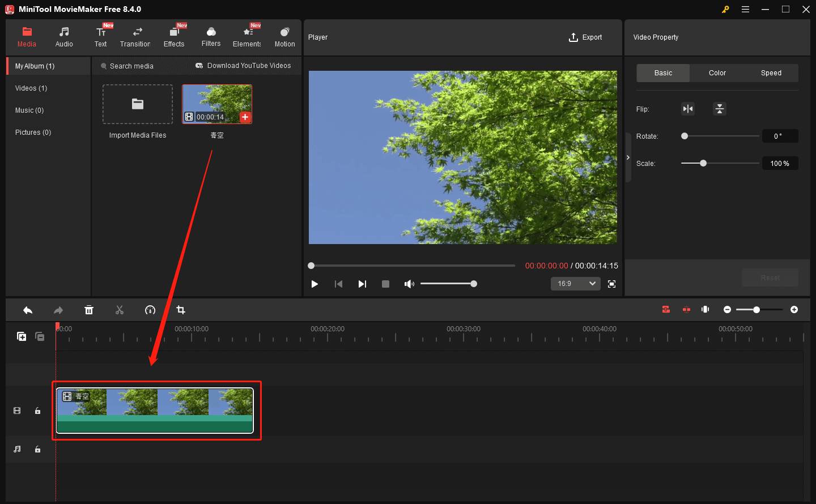Click Download YouTube Videos

243,65
